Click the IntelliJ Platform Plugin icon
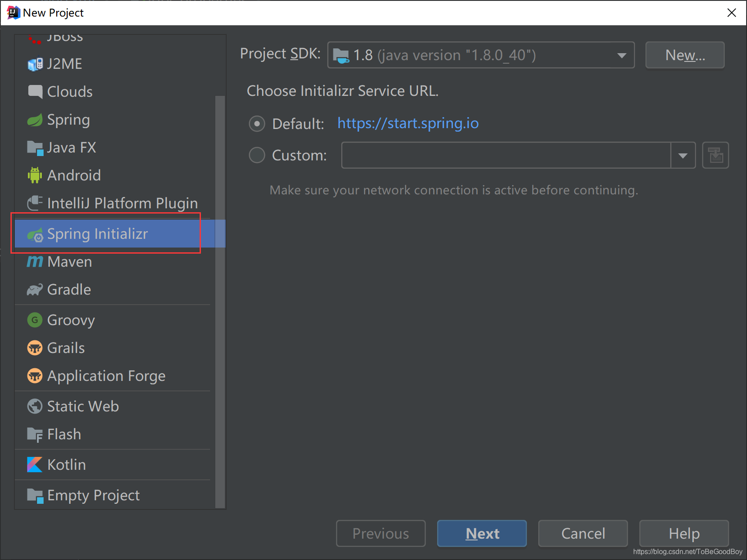747x560 pixels. pos(35,203)
